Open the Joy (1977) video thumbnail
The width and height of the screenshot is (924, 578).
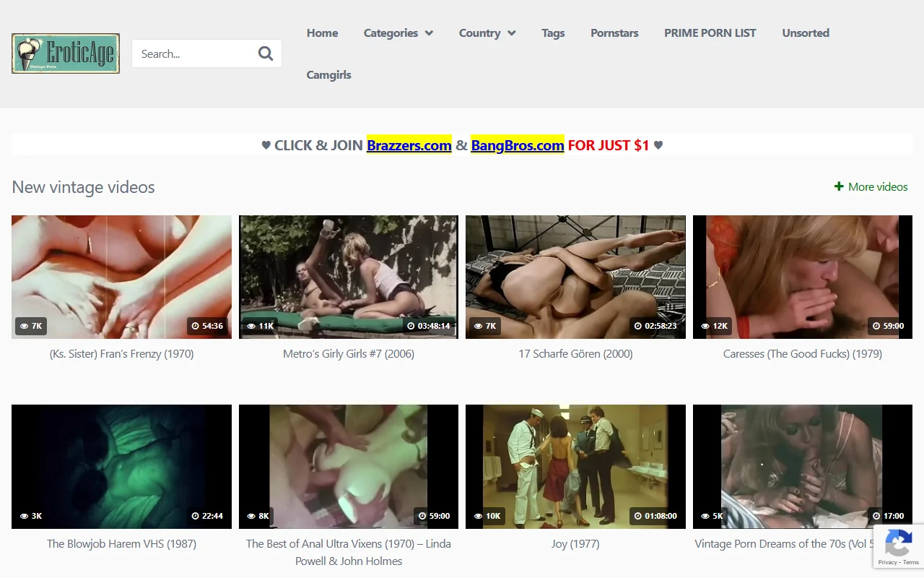[575, 467]
